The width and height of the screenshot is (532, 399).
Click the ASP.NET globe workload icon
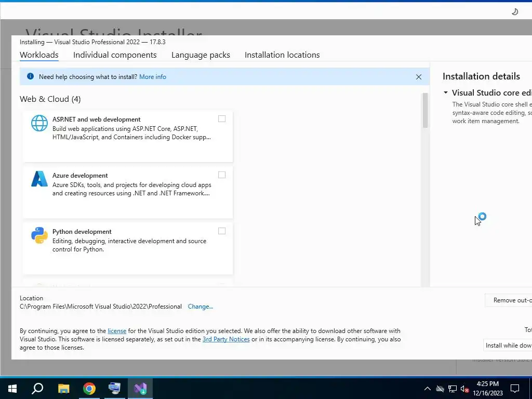39,123
